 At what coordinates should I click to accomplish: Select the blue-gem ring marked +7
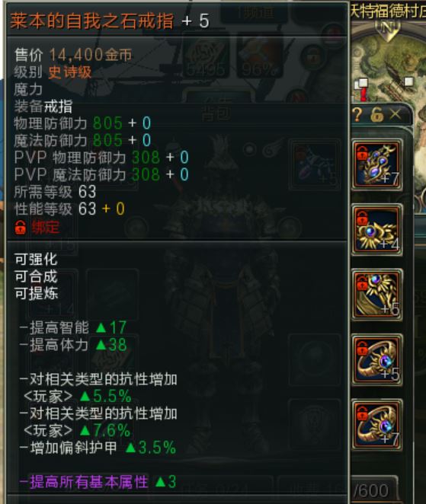pos(376,425)
